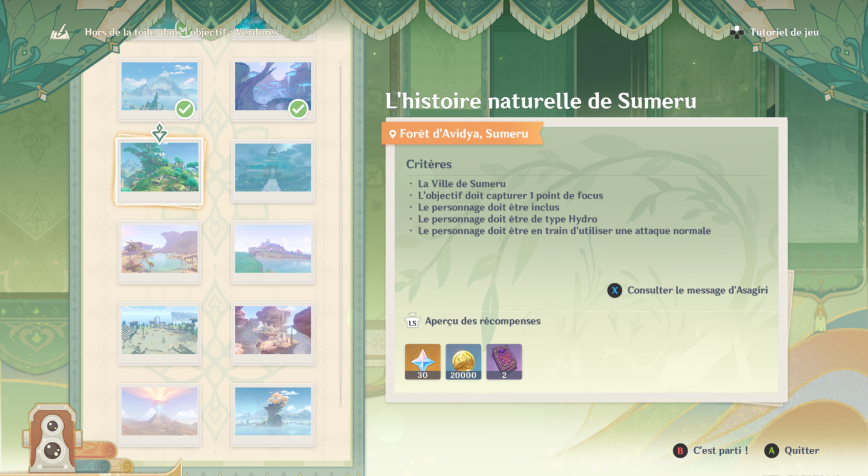Click the LS stick icon by rewards
Image resolution: width=868 pixels, height=476 pixels.
(x=412, y=322)
